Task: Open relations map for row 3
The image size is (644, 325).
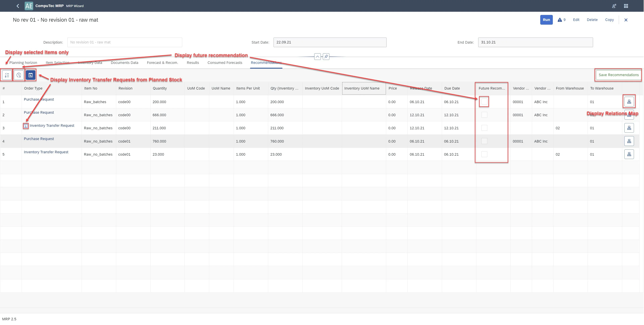Action: point(629,128)
